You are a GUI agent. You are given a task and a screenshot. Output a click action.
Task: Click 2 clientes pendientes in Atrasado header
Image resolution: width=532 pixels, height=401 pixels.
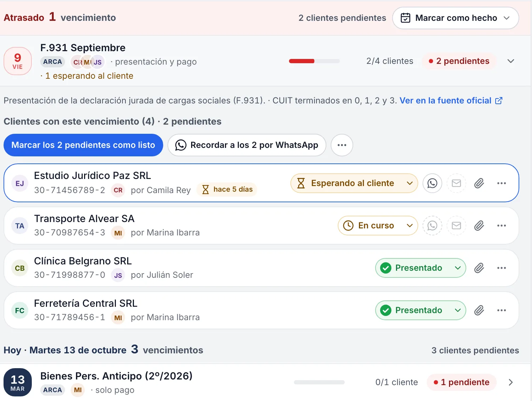[342, 18]
